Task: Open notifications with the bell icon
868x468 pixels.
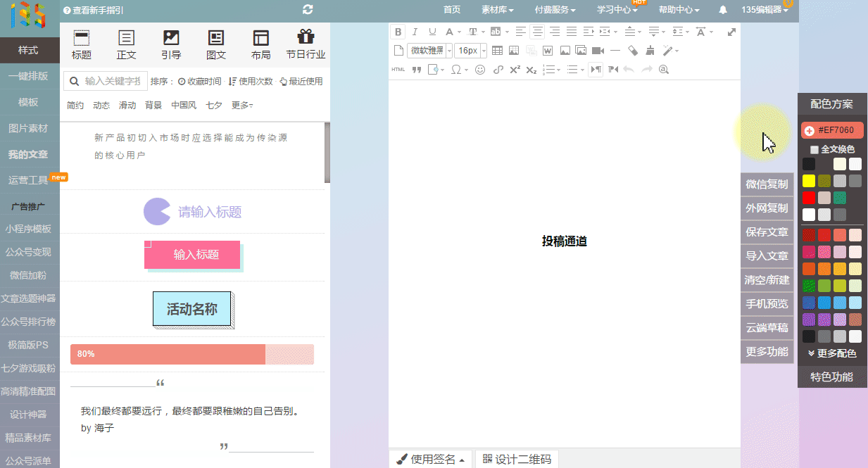Action: [x=723, y=10]
